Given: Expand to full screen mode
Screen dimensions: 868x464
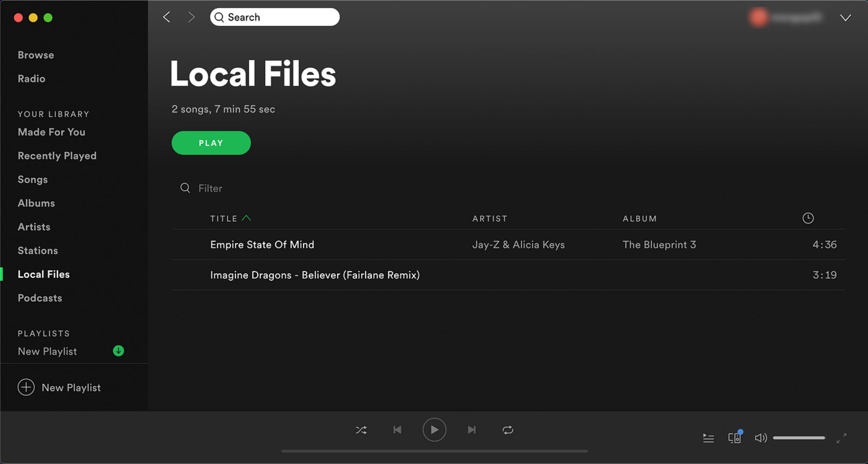Looking at the screenshot, I should click(841, 438).
